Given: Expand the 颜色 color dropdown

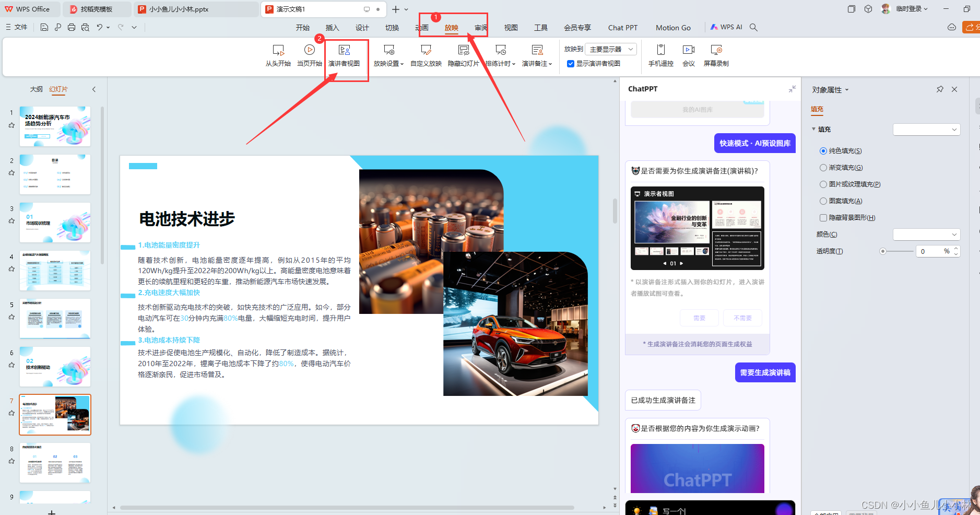Looking at the screenshot, I should point(926,235).
